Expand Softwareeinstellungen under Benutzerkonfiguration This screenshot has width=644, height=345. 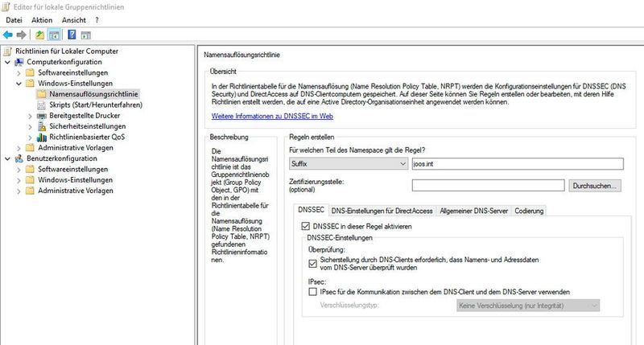click(x=19, y=170)
